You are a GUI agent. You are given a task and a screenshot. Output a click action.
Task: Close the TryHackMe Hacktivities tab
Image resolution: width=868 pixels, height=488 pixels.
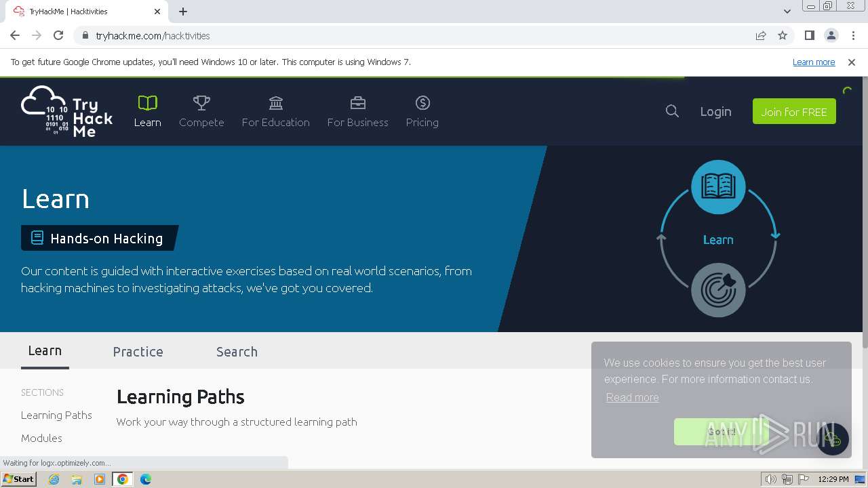pyautogui.click(x=157, y=12)
